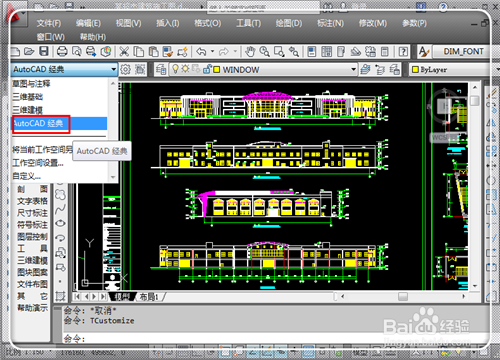Choose 工作空间设置... in list

38,163
